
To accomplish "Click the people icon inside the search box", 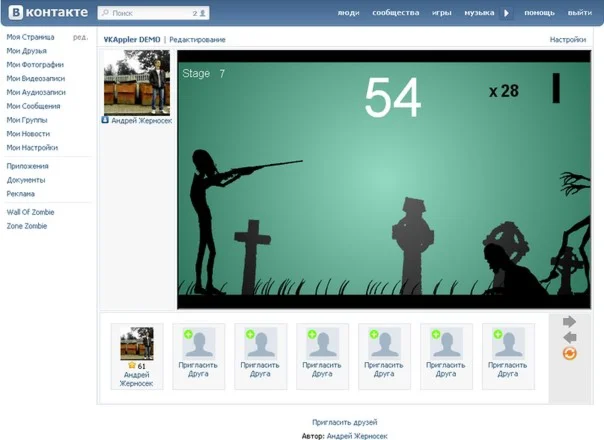I will [203, 14].
